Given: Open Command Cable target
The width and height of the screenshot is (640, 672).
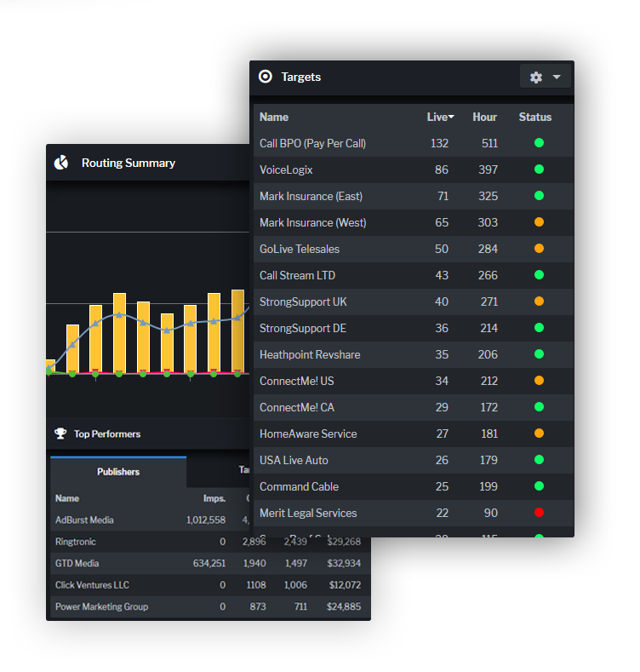Looking at the screenshot, I should tap(299, 486).
